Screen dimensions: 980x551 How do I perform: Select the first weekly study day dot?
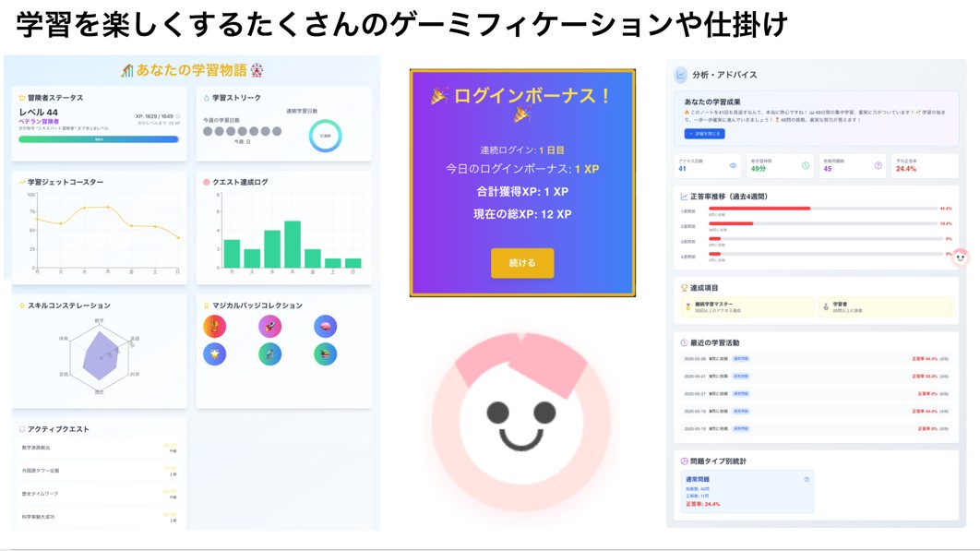[208, 131]
